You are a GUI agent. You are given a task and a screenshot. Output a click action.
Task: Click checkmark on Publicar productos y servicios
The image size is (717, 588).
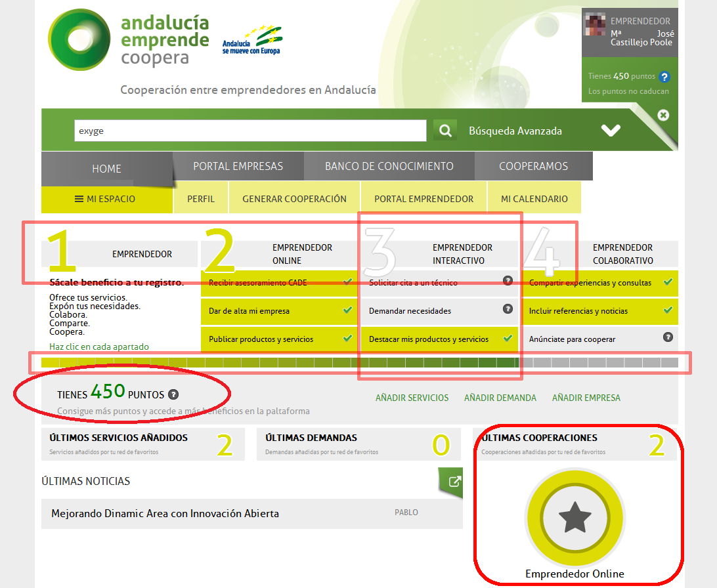coord(347,338)
